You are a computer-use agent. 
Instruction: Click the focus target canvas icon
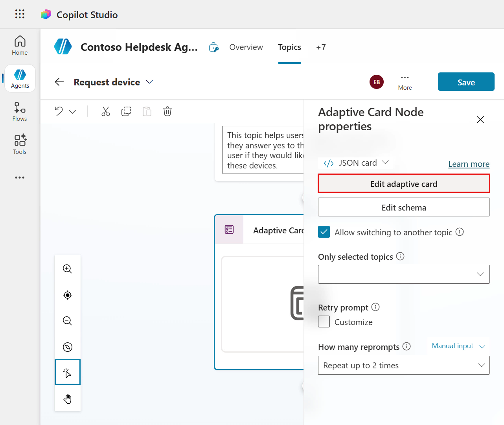click(x=68, y=295)
